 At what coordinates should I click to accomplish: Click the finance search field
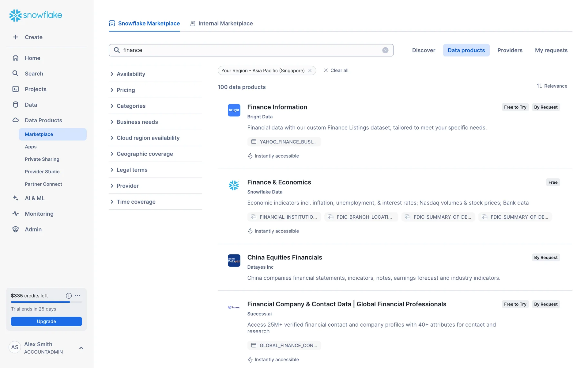click(x=245, y=50)
